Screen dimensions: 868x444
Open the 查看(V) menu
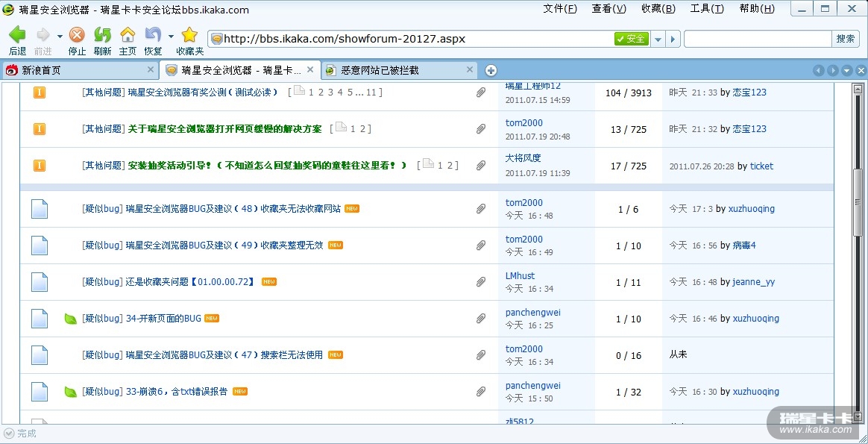[x=609, y=8]
